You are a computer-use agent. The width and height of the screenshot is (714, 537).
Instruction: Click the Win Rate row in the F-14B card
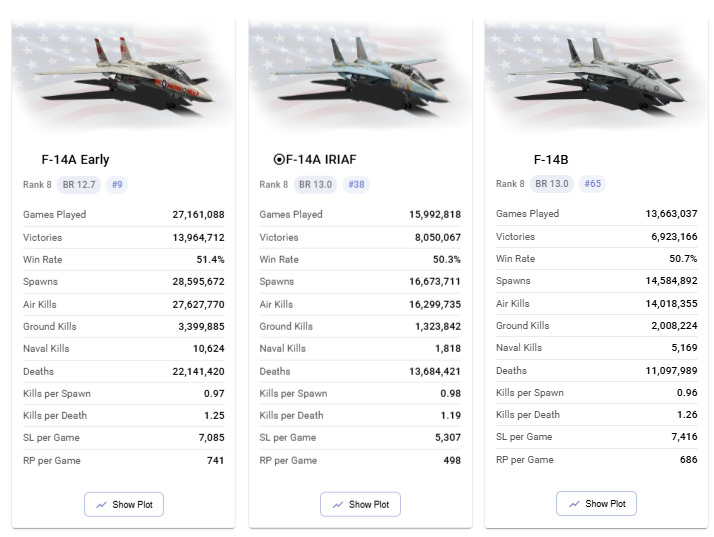tap(596, 259)
